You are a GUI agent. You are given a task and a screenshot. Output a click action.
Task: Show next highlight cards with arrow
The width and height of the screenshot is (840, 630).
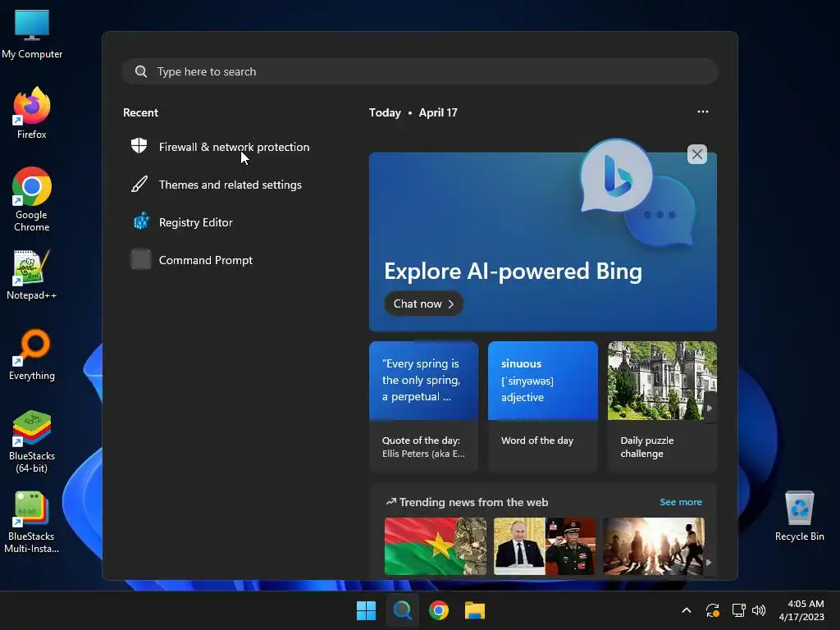710,409
